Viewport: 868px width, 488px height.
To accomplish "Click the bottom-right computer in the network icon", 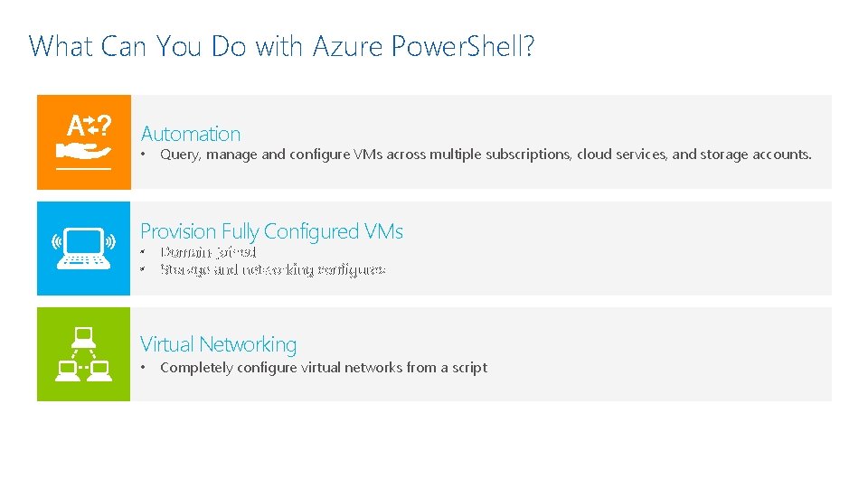I will tap(100, 371).
